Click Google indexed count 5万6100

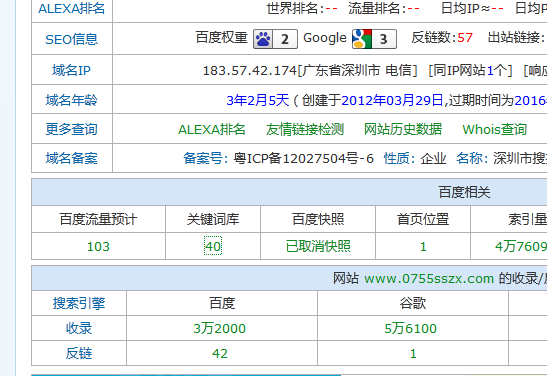[x=411, y=329]
